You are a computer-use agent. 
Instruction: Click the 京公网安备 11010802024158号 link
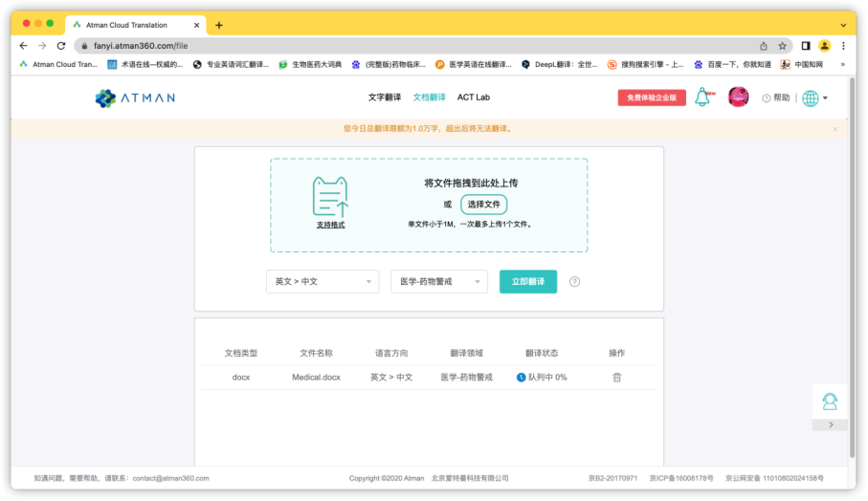774,478
